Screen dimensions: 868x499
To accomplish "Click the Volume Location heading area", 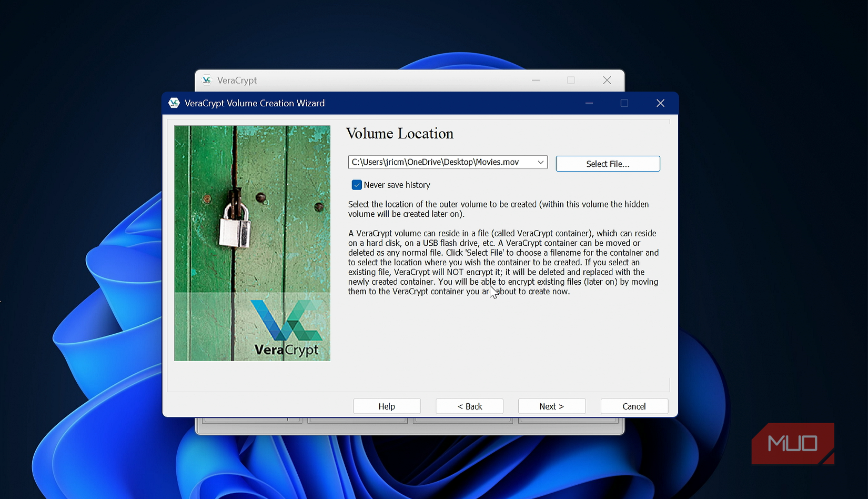I will coord(400,134).
